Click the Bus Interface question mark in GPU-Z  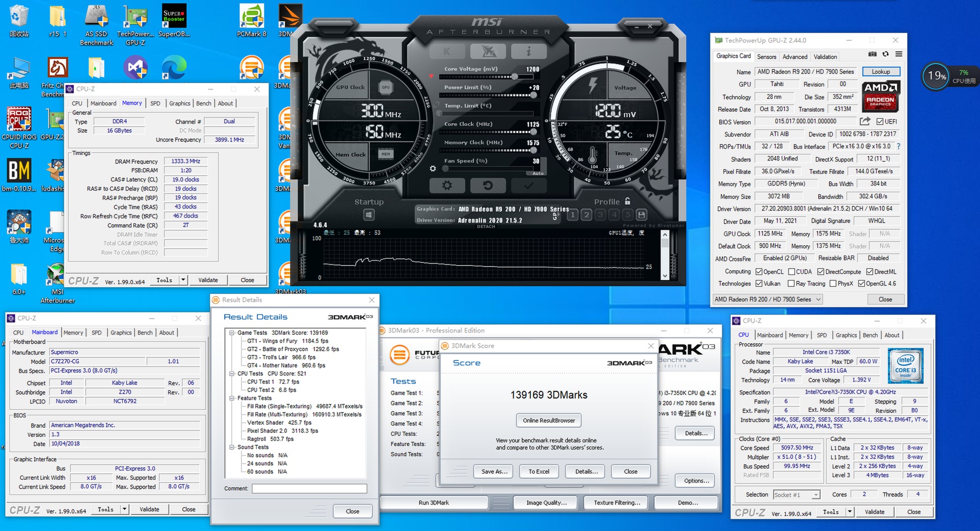898,147
